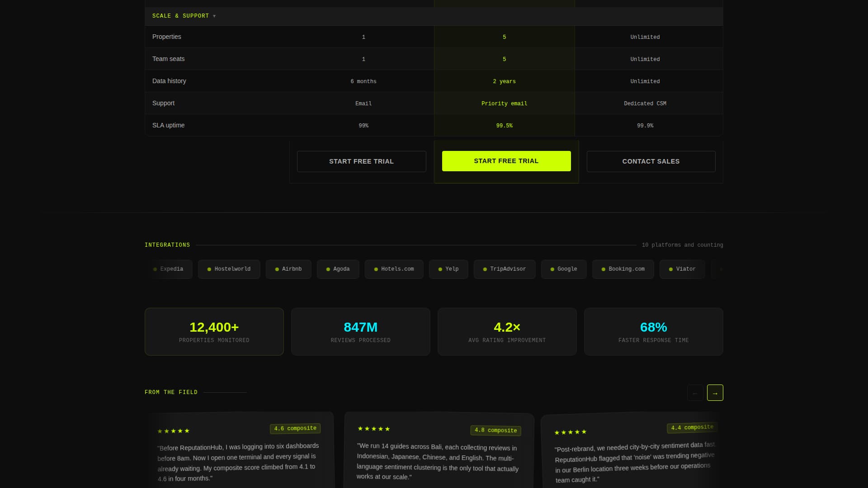Click Start Free Trial in first plan column
The image size is (868, 488).
(x=361, y=161)
